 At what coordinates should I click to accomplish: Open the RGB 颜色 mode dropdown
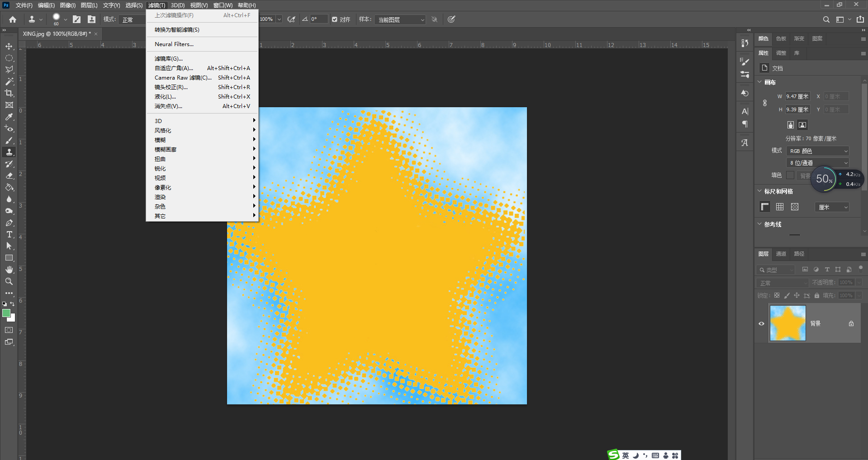(x=818, y=151)
